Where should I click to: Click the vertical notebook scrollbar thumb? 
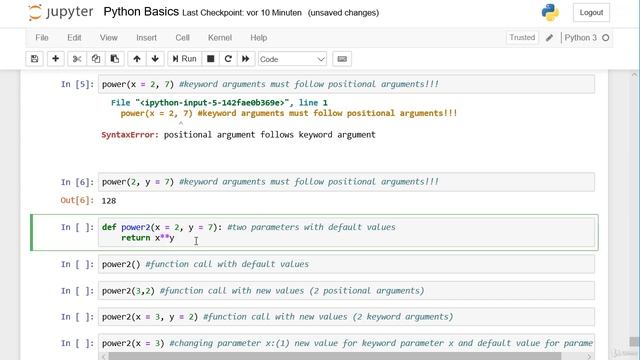634,341
